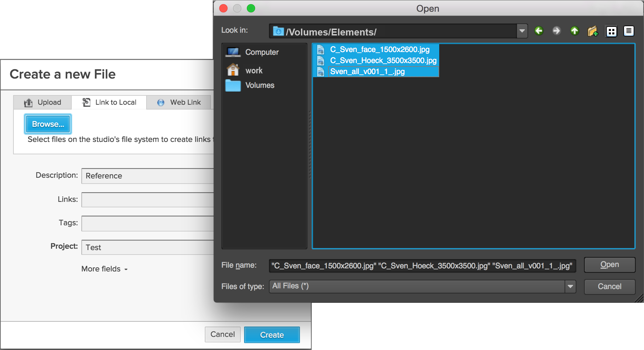Switch to icon view in Open dialog
Screen dimensions: 644x350
click(x=611, y=31)
